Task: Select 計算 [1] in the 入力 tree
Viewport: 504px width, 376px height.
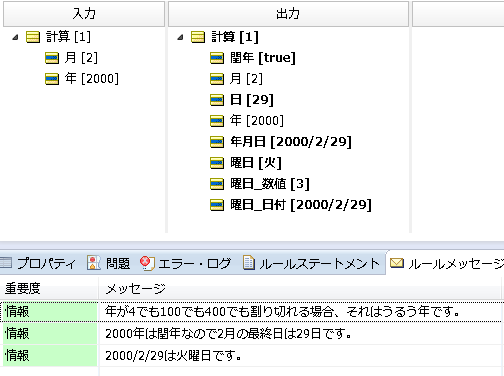Action: tap(68, 37)
